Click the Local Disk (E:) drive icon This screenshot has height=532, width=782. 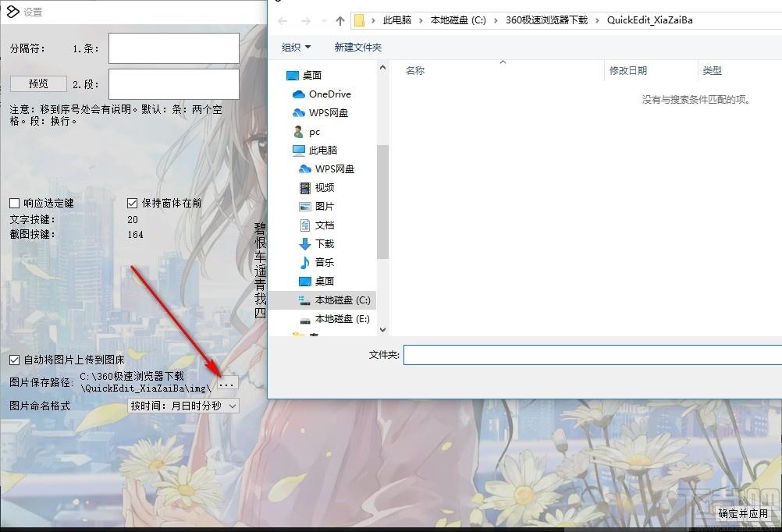coord(305,319)
